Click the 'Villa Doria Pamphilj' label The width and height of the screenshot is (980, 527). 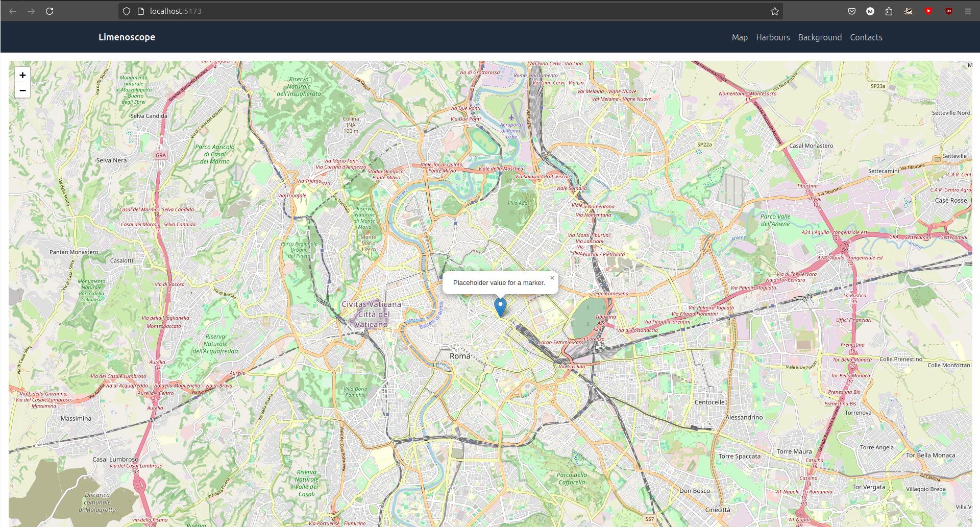[355, 392]
